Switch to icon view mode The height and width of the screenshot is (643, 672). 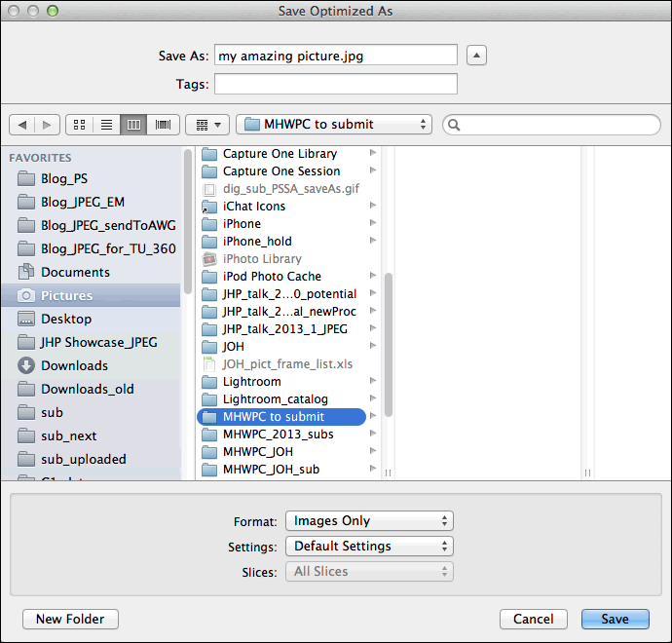(x=80, y=125)
